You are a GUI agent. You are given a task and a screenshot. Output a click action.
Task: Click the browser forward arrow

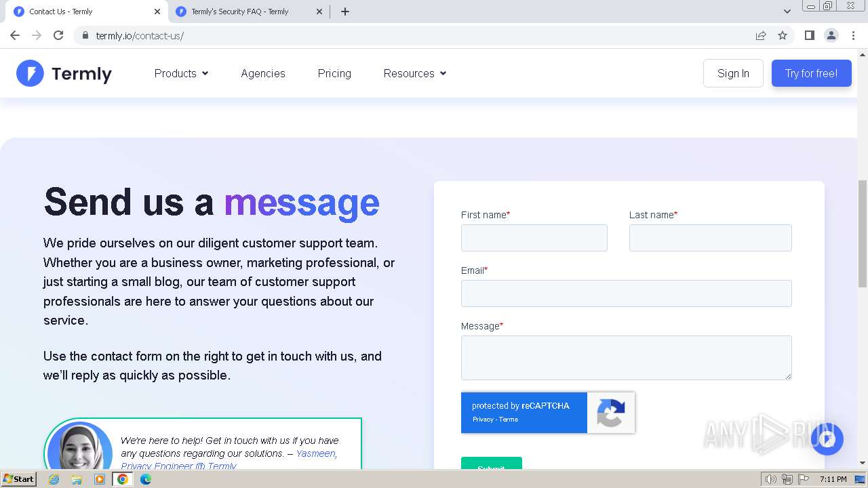tap(37, 35)
